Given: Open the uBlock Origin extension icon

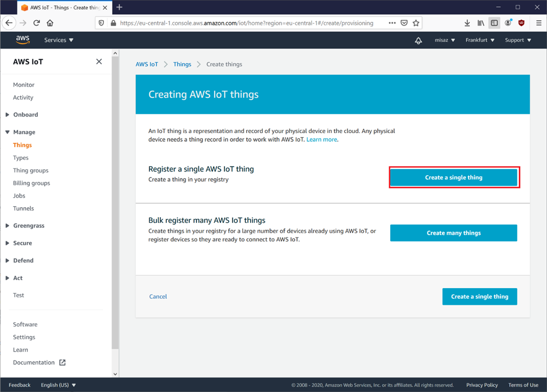Looking at the screenshot, I should tap(521, 23).
